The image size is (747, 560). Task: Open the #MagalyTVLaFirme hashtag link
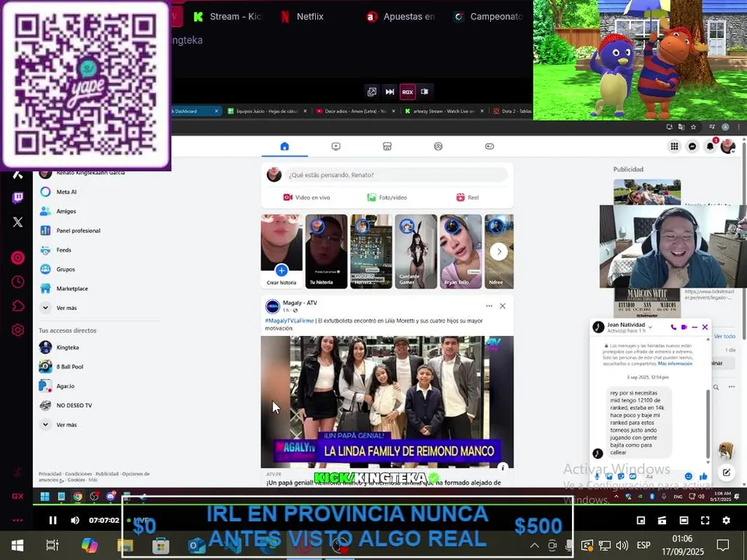coord(289,320)
